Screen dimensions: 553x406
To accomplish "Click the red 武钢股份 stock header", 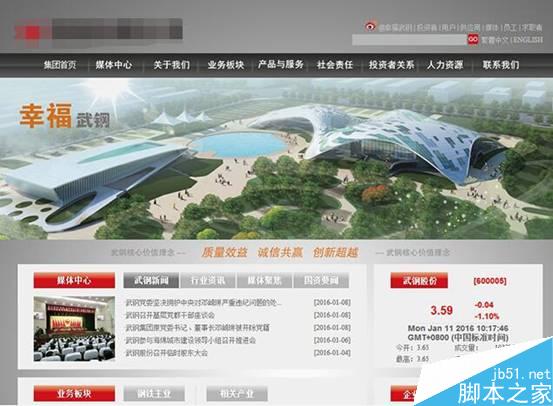I will 419,280.
